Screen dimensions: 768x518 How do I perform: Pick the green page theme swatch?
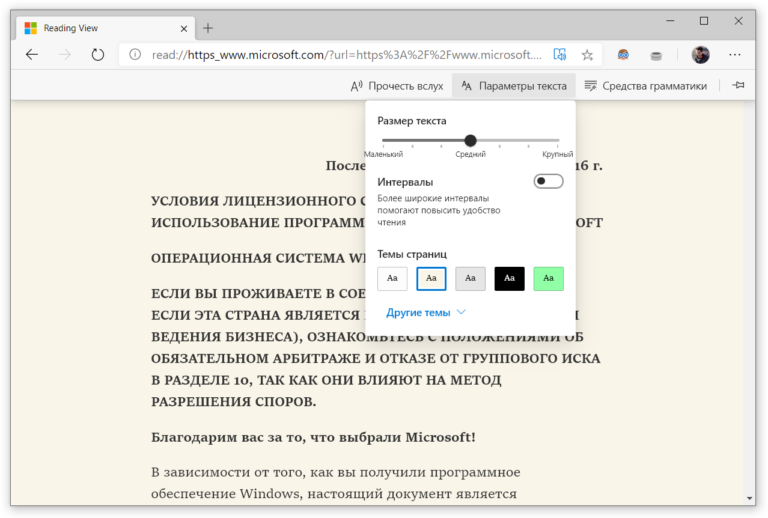click(x=548, y=278)
